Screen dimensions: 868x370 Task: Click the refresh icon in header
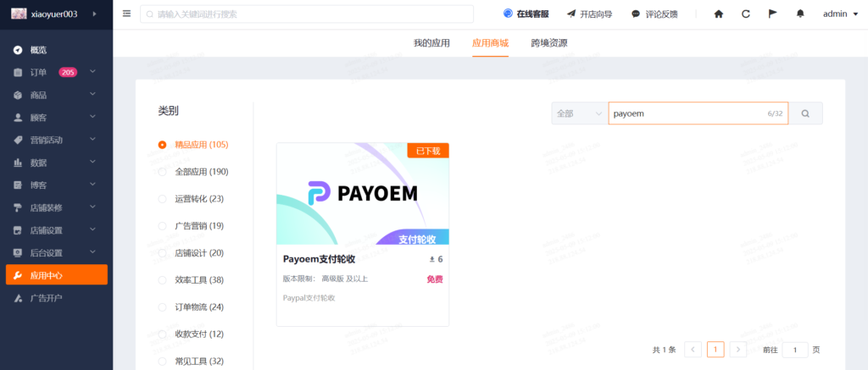745,14
